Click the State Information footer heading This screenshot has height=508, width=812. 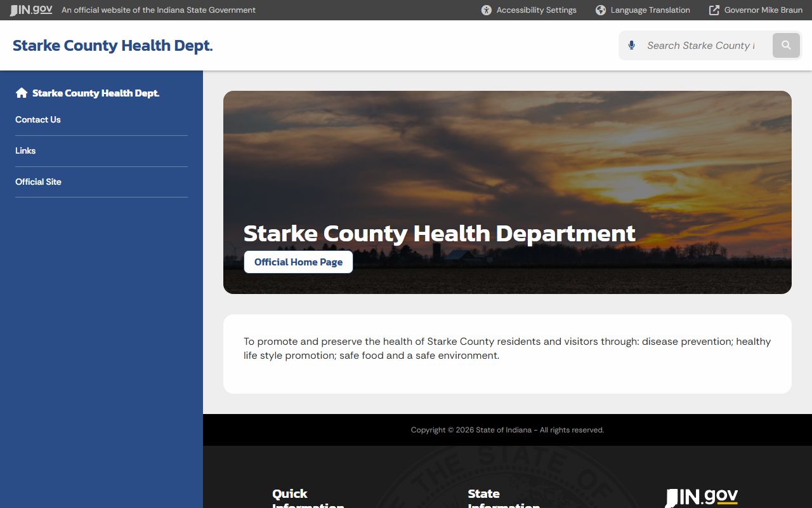point(504,498)
